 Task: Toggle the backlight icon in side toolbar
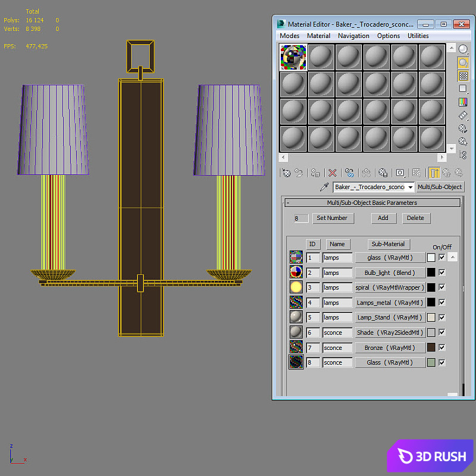[463, 62]
